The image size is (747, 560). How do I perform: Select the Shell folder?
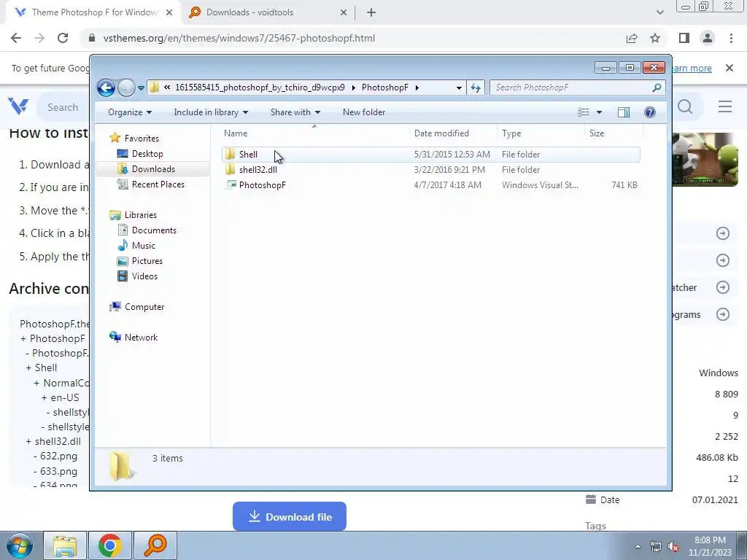click(x=430, y=155)
